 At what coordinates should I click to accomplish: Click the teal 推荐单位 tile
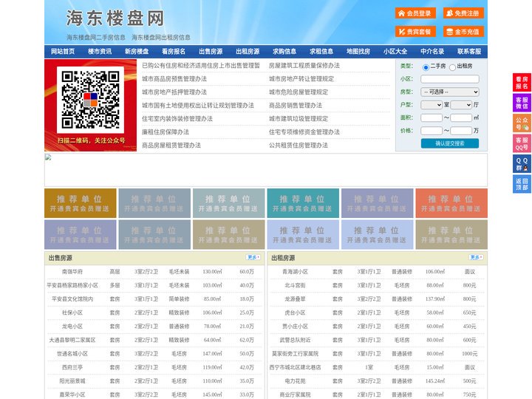coord(303,203)
